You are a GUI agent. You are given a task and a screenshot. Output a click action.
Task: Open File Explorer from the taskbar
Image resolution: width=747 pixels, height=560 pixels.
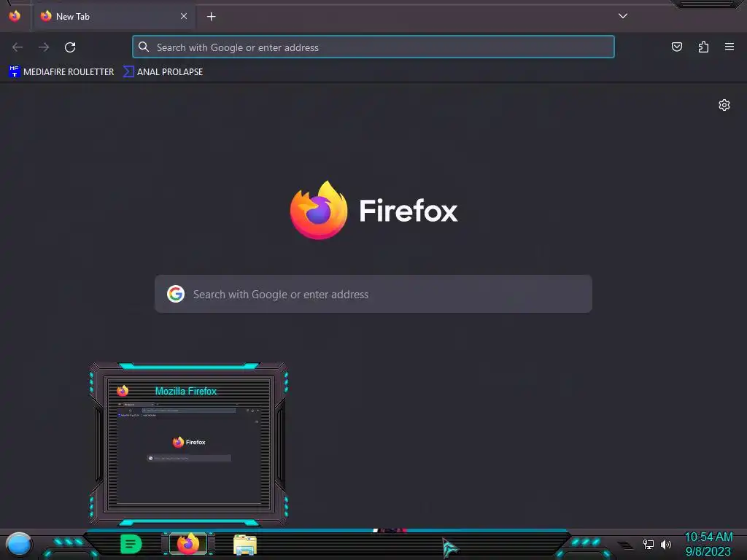[x=245, y=545]
